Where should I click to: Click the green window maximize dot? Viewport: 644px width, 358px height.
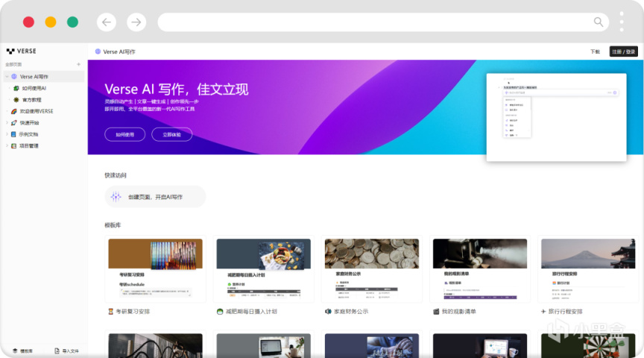point(73,22)
